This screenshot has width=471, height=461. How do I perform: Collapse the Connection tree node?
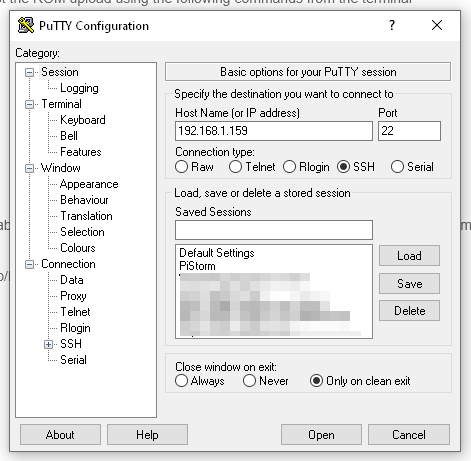[x=29, y=264]
